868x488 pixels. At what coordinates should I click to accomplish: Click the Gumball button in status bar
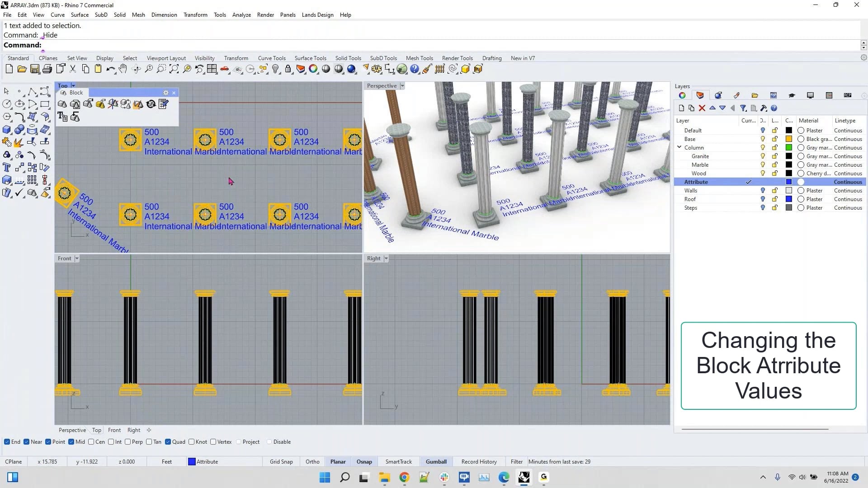coord(435,461)
